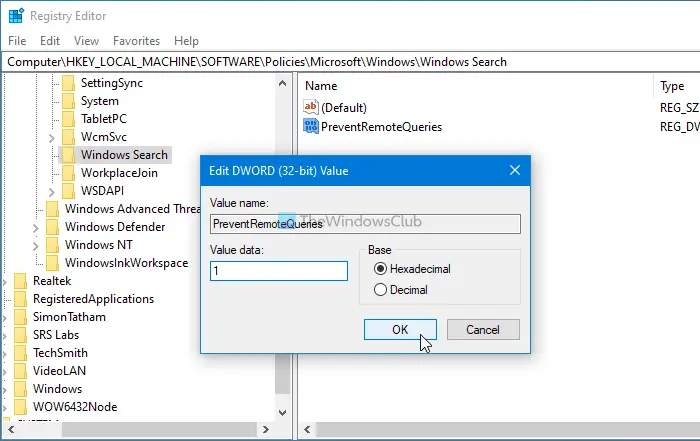Screen dimensions: 700x441
Task: Click the VideoLAN folder icon
Action: tap(21, 371)
